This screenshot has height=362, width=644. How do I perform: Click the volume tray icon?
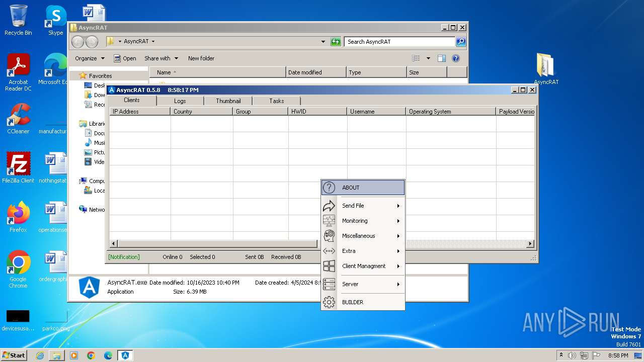[572, 355]
